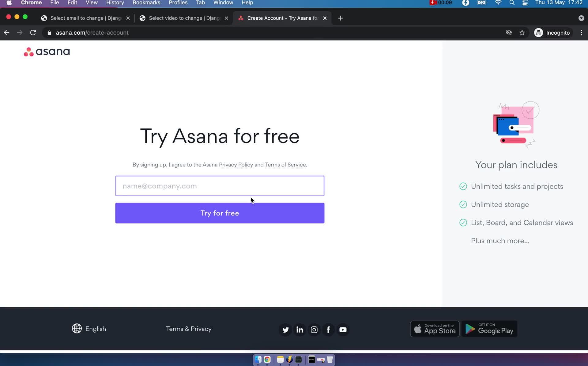Open the Profiles menu

tap(178, 3)
